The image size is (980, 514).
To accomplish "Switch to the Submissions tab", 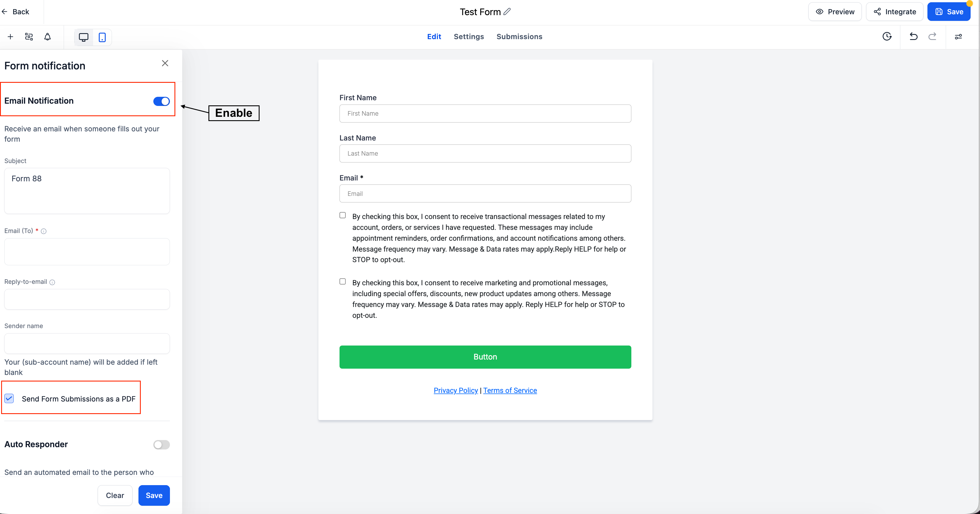I will (519, 37).
